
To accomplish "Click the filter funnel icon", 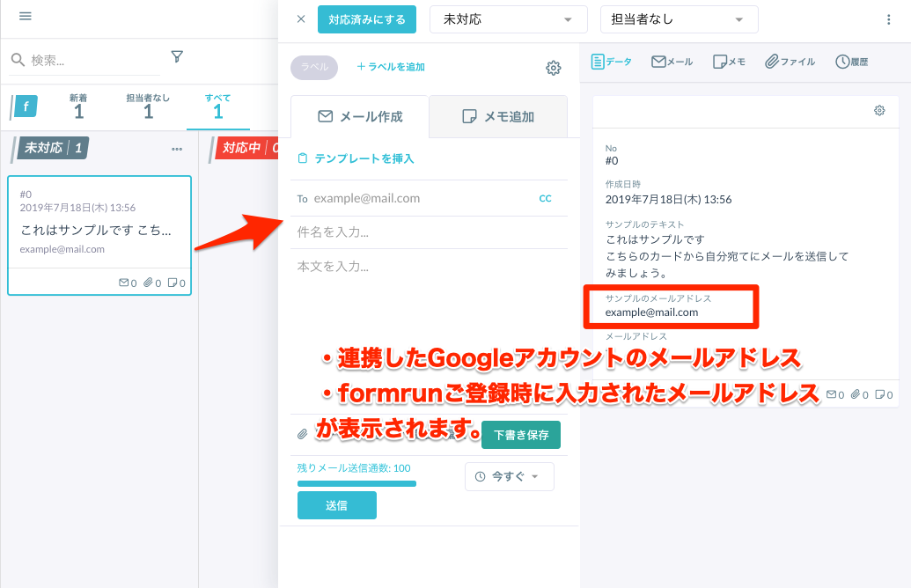I will tap(177, 57).
